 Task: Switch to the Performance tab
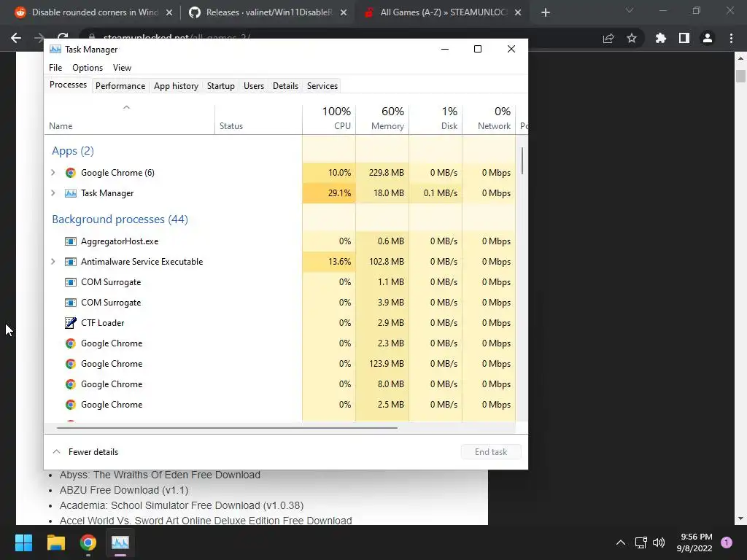tap(120, 86)
